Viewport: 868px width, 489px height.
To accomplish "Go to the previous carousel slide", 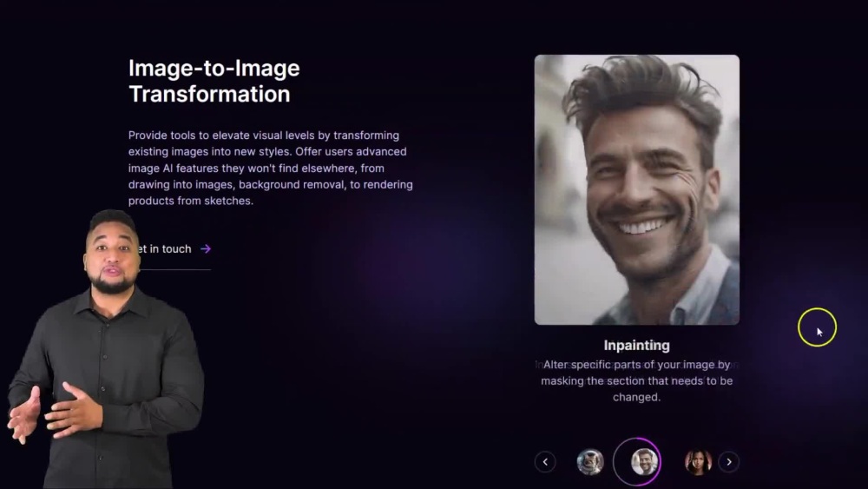I will click(x=545, y=461).
